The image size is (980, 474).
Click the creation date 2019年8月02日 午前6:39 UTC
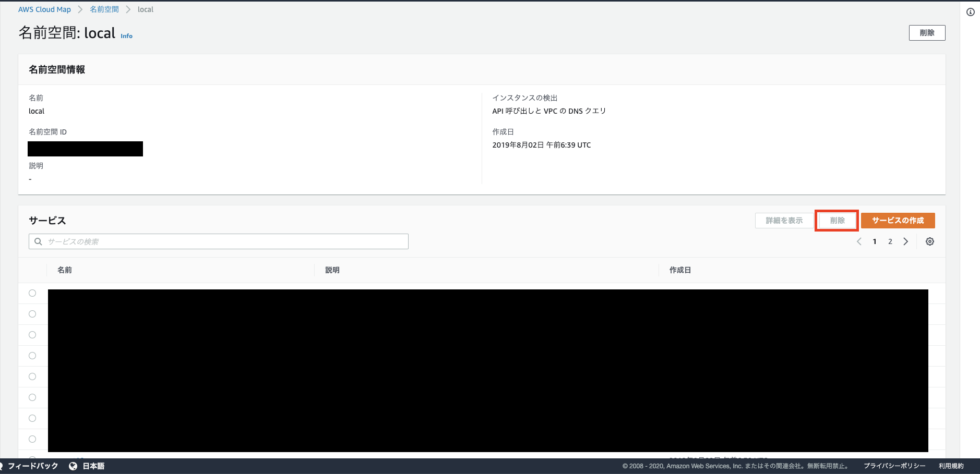pyautogui.click(x=542, y=145)
